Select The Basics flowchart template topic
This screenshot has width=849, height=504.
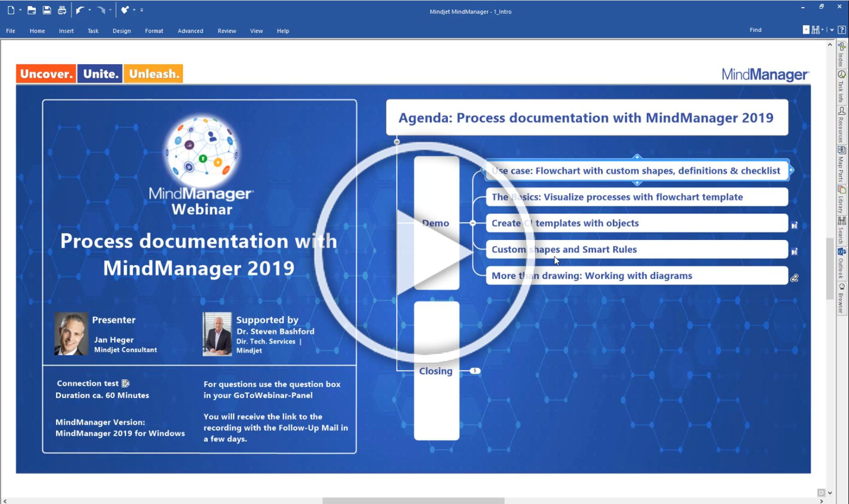click(637, 197)
